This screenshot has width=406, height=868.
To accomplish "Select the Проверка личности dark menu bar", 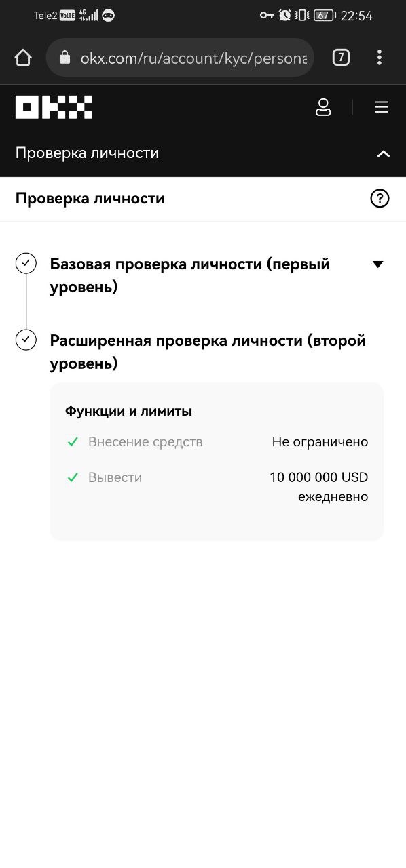I will tap(203, 153).
